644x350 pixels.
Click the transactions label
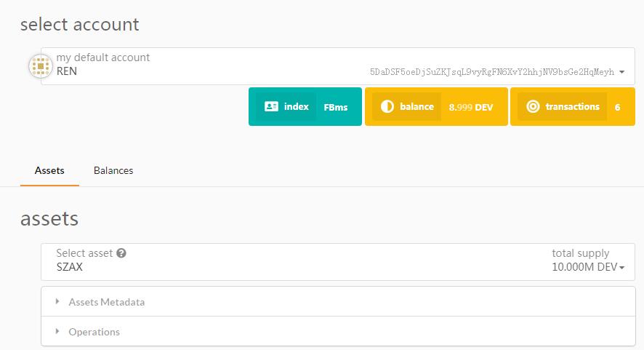click(572, 107)
